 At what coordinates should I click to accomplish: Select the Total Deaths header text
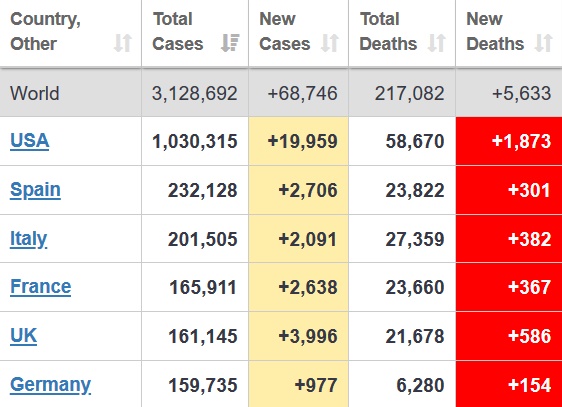click(388, 31)
